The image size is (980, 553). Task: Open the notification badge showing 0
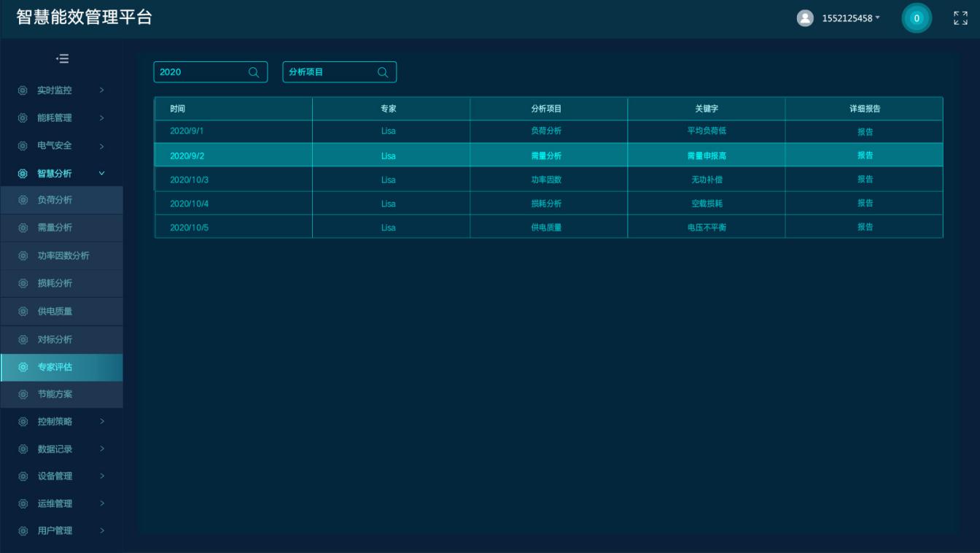pyautogui.click(x=917, y=18)
